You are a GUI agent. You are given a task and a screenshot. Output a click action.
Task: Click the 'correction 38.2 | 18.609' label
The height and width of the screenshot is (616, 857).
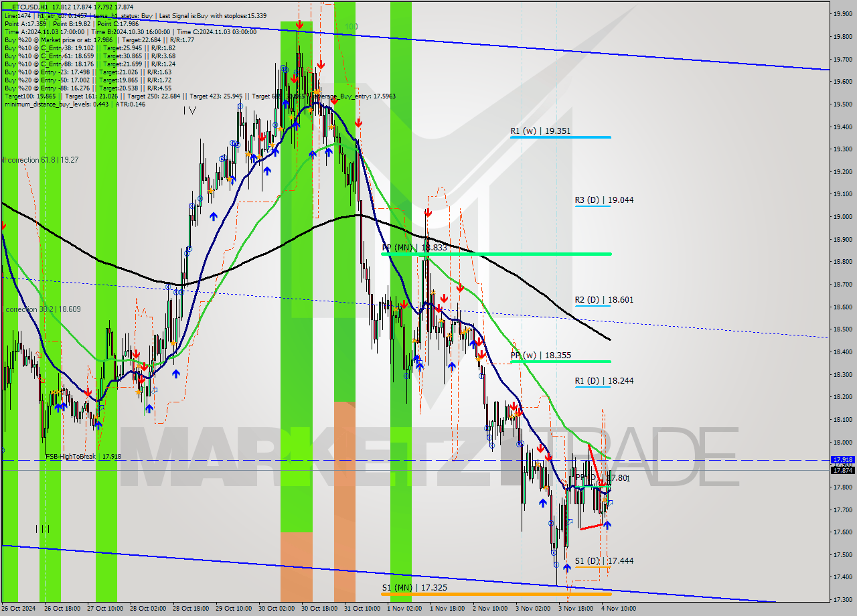coord(42,309)
